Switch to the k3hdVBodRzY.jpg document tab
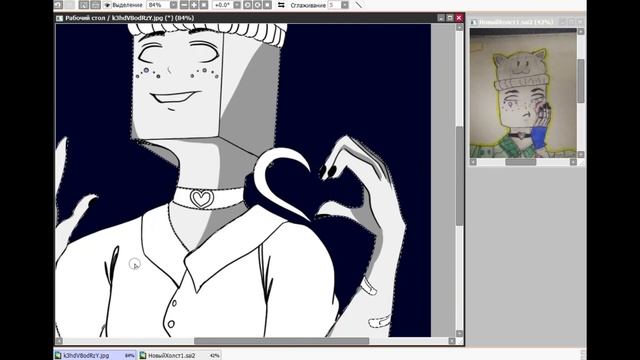Viewport: 640px width, 360px height. [x=96, y=356]
